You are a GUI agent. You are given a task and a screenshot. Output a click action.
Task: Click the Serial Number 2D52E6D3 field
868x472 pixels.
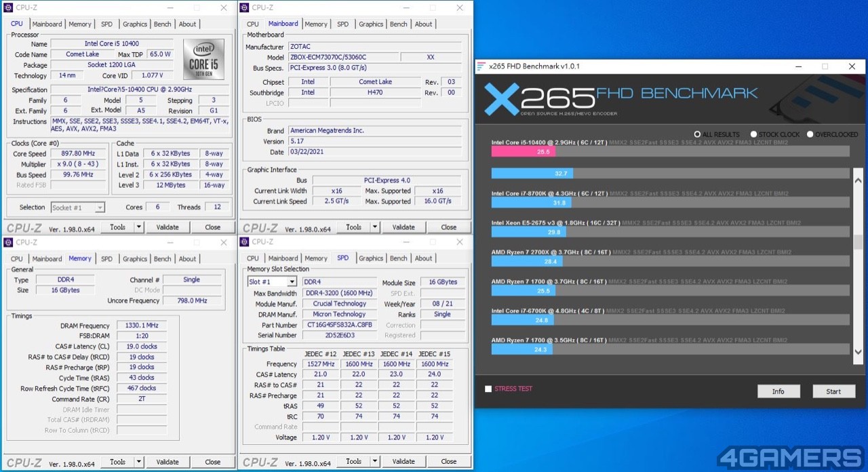coord(339,335)
